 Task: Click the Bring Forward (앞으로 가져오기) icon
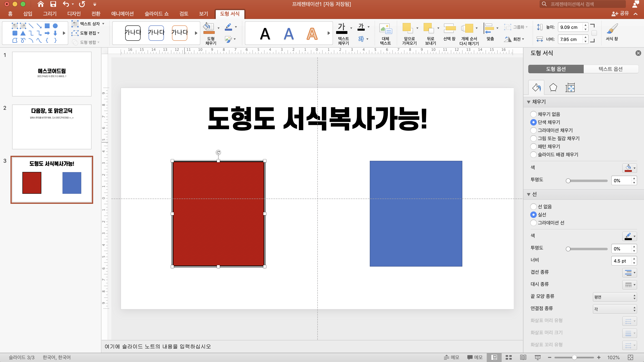pyautogui.click(x=407, y=28)
